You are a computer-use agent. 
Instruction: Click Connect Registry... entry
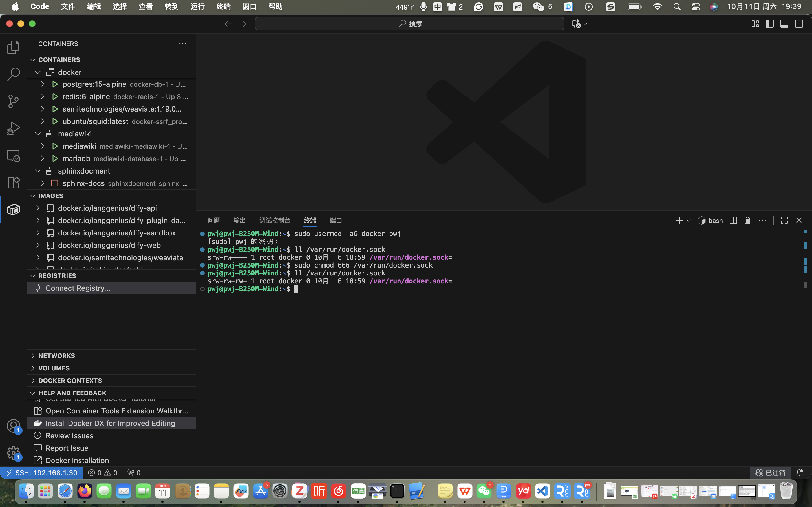coord(78,288)
